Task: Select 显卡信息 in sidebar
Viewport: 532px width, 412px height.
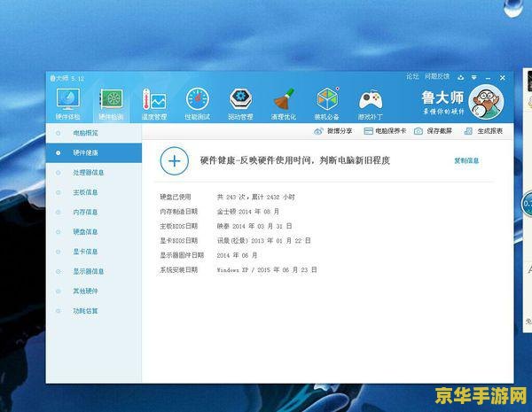Action: click(x=94, y=252)
